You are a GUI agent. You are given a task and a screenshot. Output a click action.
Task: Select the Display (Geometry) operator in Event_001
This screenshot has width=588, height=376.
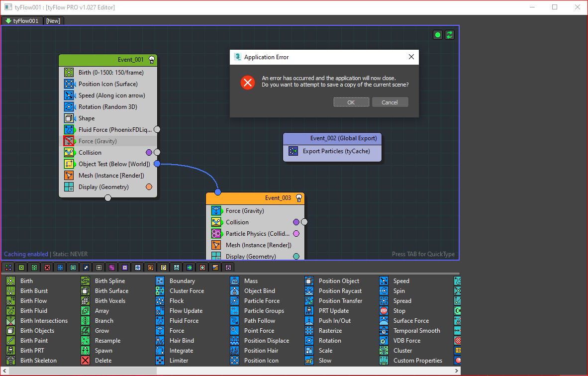pos(108,187)
